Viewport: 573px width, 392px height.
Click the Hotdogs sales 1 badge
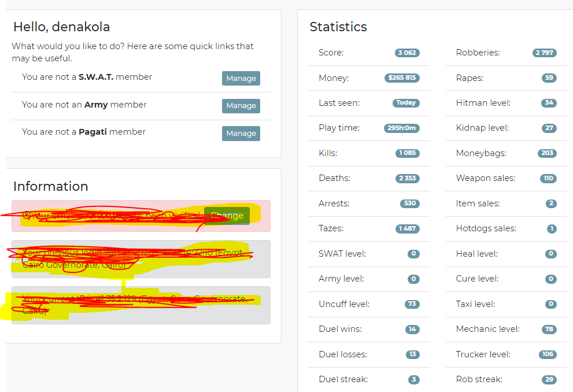pos(552,228)
